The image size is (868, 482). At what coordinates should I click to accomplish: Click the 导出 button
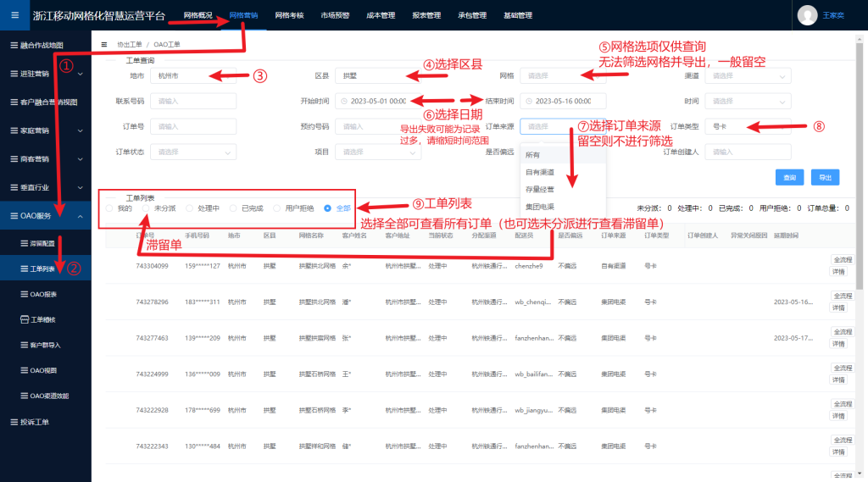click(823, 178)
